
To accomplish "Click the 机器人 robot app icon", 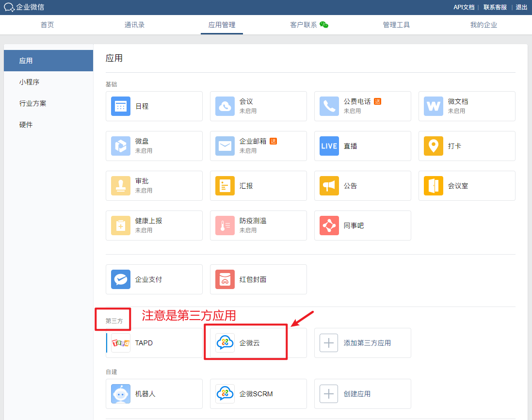I will (121, 394).
